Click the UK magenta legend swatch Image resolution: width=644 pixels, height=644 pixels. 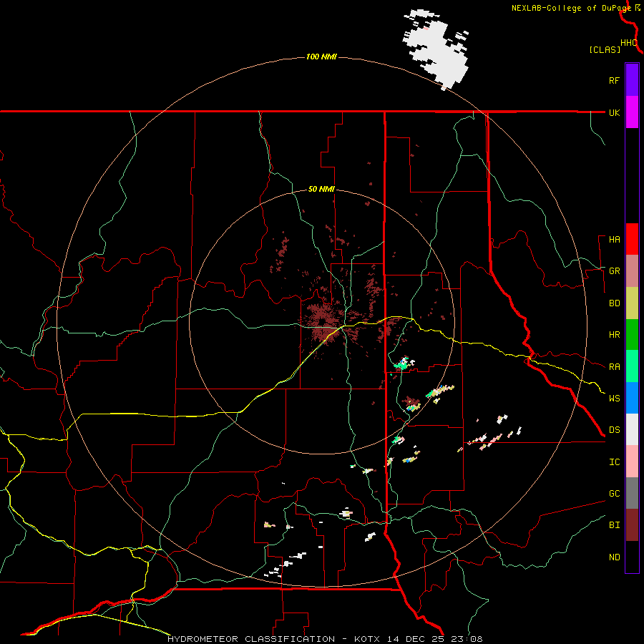point(632,112)
